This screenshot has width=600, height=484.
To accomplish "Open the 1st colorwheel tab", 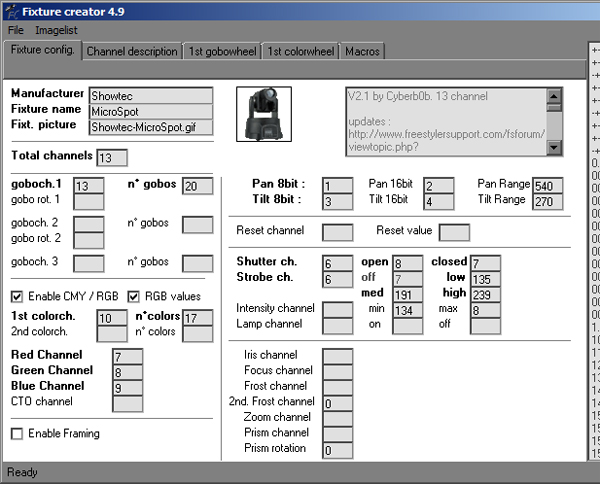I will click(x=301, y=51).
